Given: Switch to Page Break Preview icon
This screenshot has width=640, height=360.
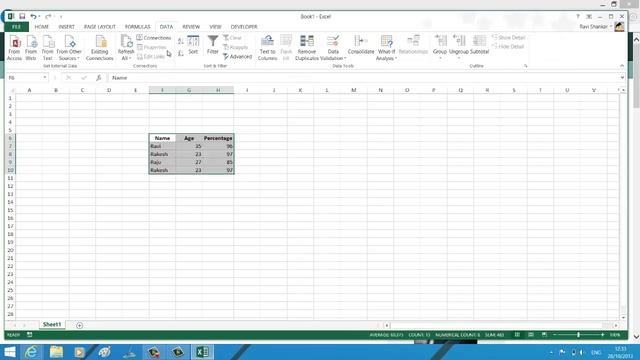Looking at the screenshot, I should (544, 335).
